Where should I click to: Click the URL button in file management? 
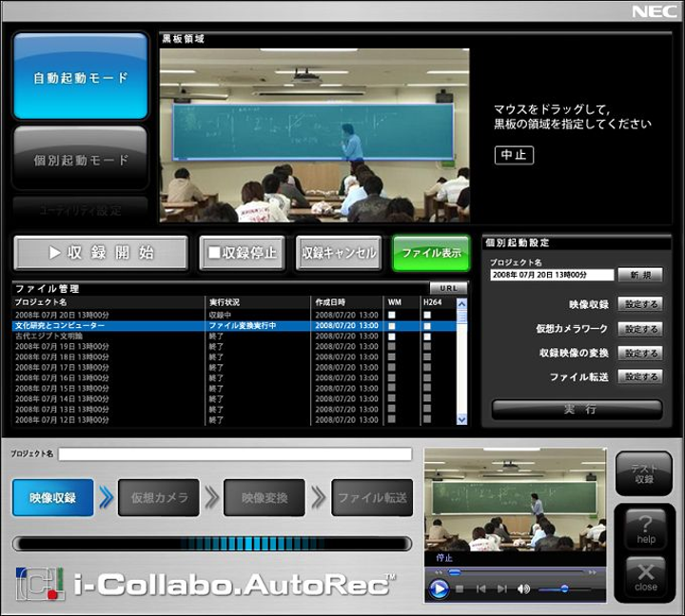point(448,288)
